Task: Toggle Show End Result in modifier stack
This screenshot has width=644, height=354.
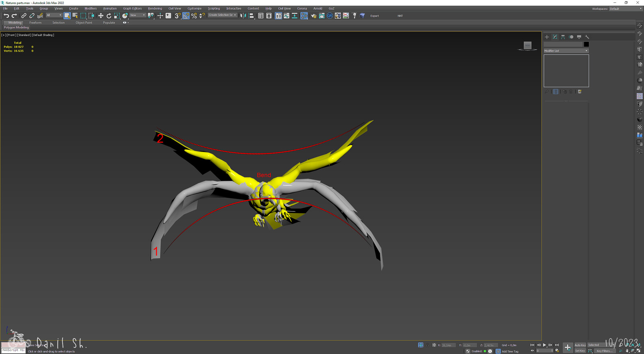Action: [556, 92]
